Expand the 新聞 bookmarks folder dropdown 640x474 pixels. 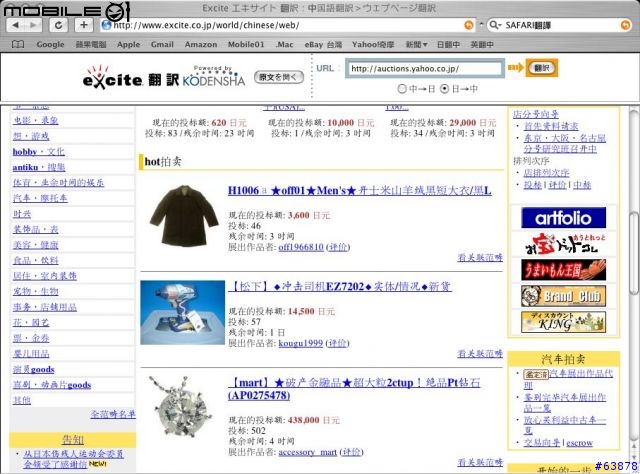[416, 44]
